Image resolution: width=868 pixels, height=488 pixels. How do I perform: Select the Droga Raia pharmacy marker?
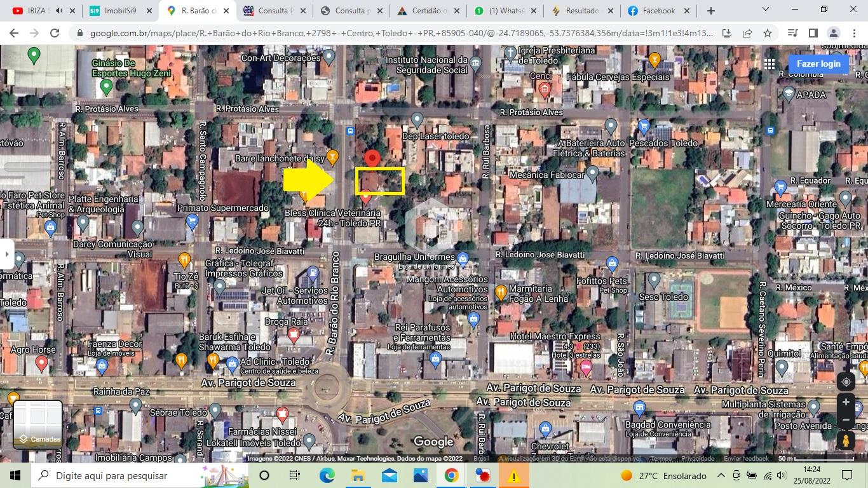[294, 334]
